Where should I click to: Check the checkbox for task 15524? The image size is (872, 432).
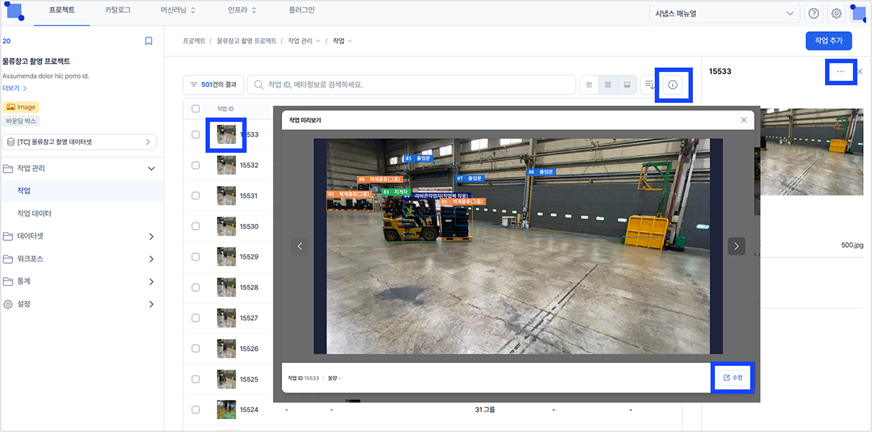[x=196, y=410]
